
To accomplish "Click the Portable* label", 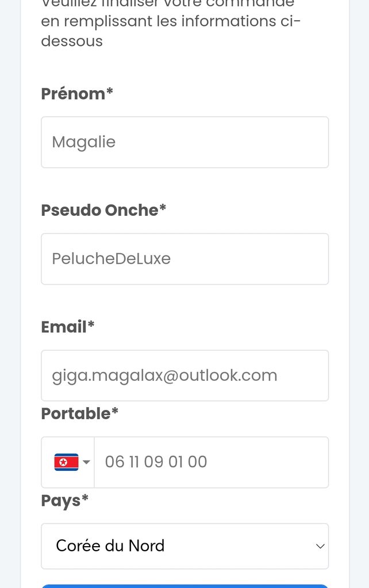I will point(79,413).
